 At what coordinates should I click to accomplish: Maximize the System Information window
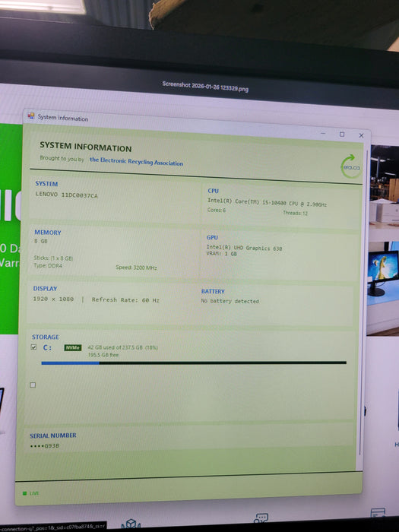point(342,135)
